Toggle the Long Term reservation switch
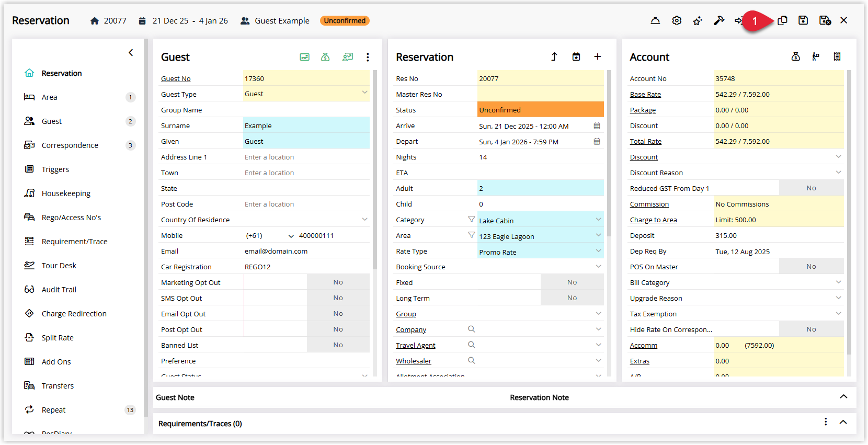Screen dimensions: 868x445 click(x=572, y=298)
